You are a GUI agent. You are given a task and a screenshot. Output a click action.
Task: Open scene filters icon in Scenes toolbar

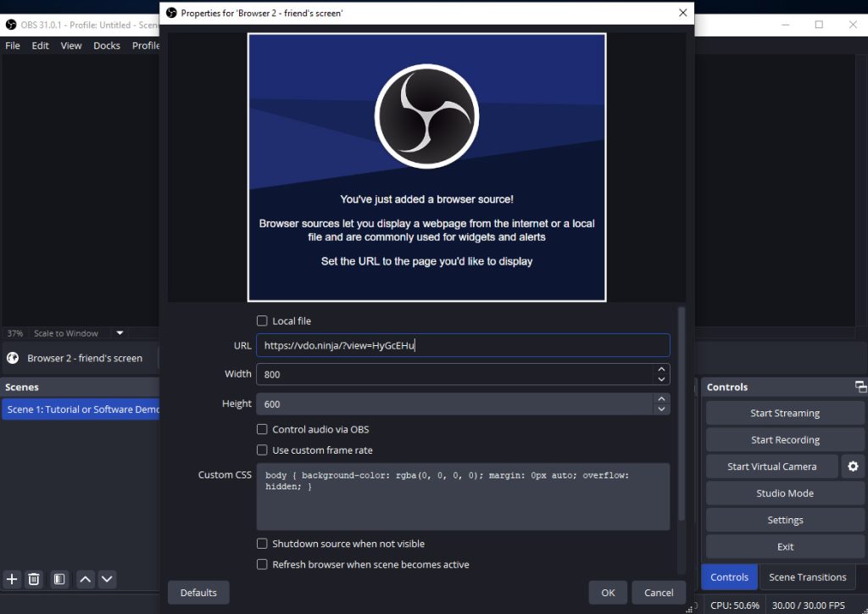[59, 579]
